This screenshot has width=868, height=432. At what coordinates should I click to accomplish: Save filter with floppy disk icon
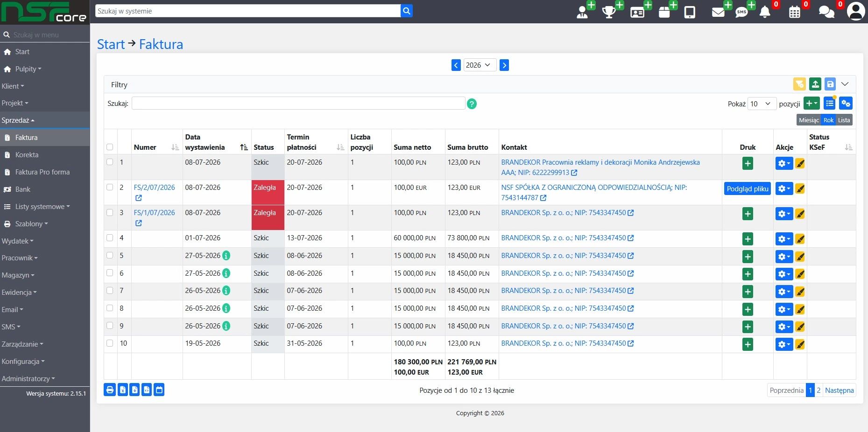pos(830,84)
